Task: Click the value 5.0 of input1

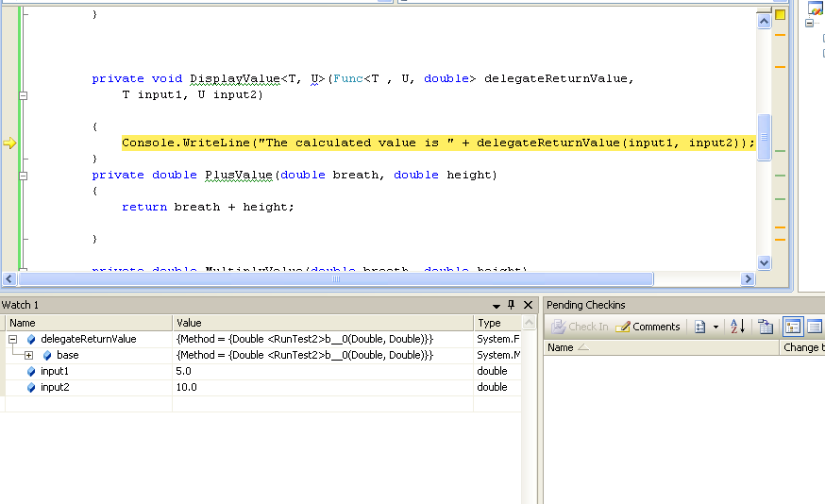Action: pyautogui.click(x=184, y=372)
